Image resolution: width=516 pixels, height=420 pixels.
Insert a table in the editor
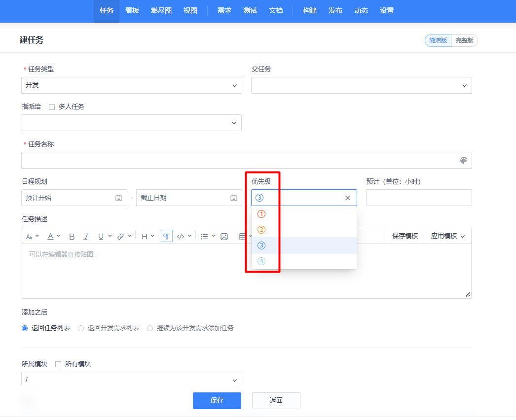click(243, 237)
